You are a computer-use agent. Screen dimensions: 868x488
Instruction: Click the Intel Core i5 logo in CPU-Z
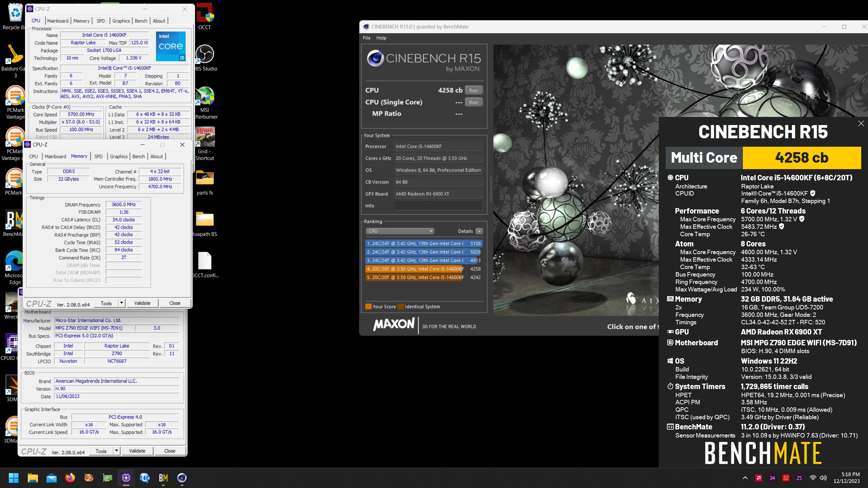pos(171,46)
